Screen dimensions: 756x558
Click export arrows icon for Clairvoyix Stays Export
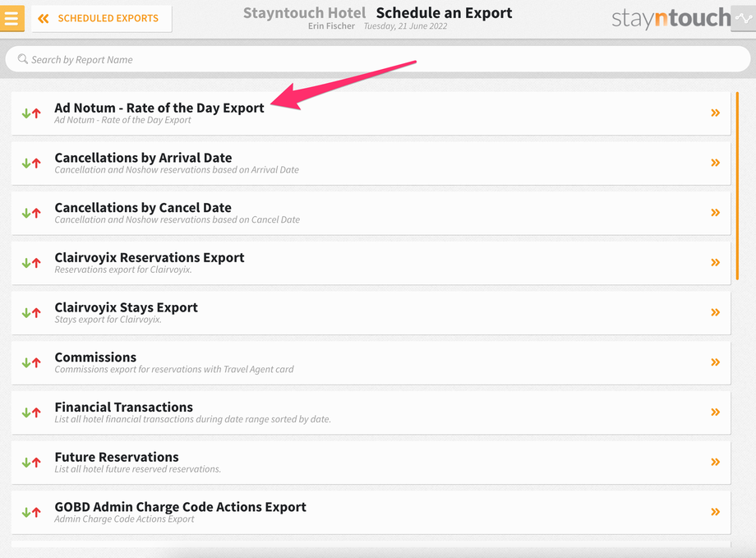pyautogui.click(x=31, y=313)
